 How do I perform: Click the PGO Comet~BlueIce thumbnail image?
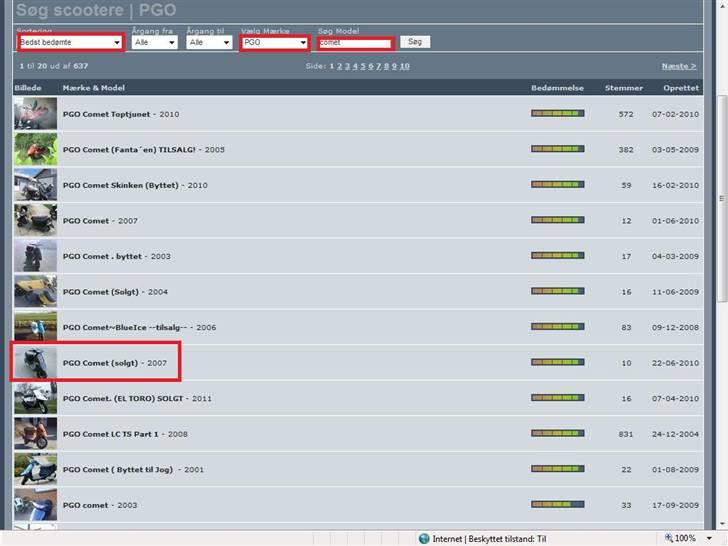point(35,327)
